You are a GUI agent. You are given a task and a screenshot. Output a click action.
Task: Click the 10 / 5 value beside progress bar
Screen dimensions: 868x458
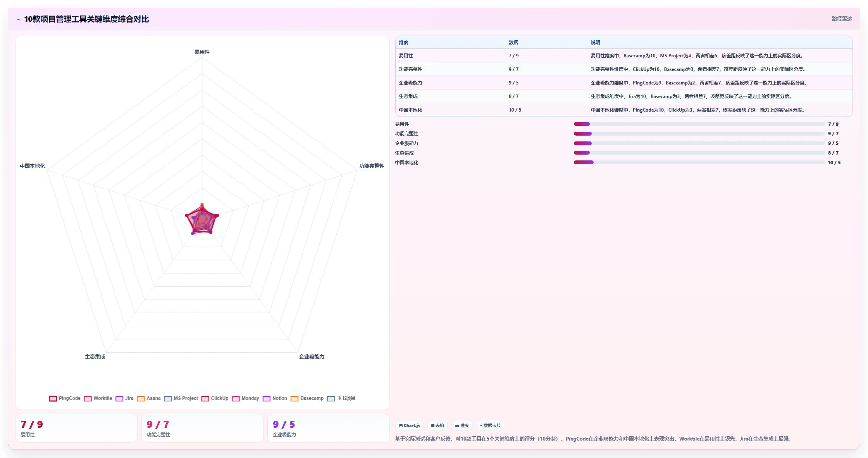pyautogui.click(x=834, y=163)
